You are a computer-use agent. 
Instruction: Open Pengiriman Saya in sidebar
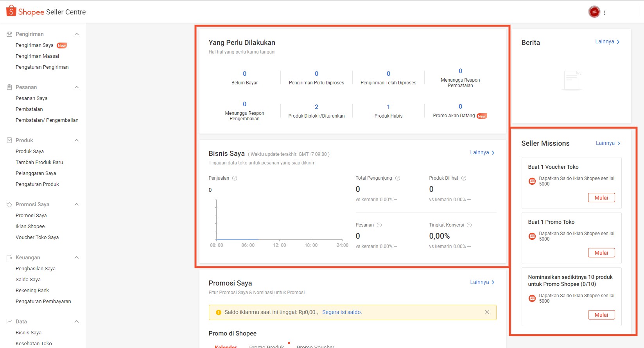(34, 45)
